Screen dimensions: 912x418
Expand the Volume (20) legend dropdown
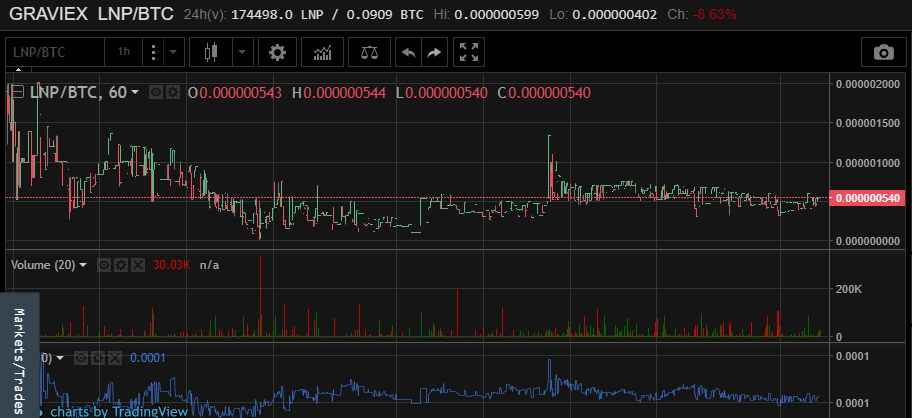tap(83, 265)
